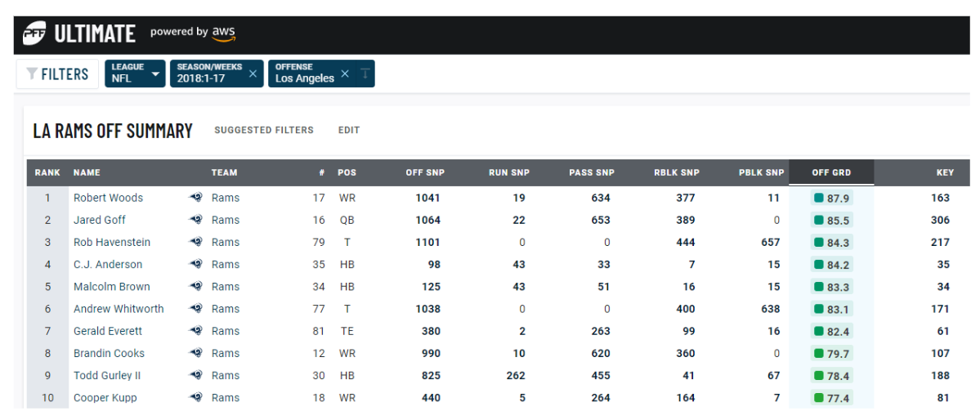Click Rams logo in Rob Havenstein row
Image resolution: width=980 pixels, height=420 pixels.
coord(195,242)
